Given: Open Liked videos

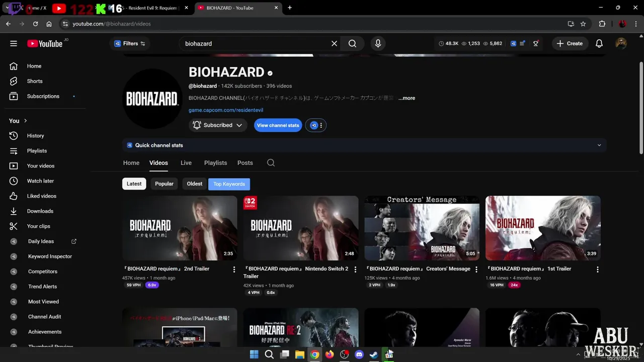Looking at the screenshot, I should click(x=42, y=196).
